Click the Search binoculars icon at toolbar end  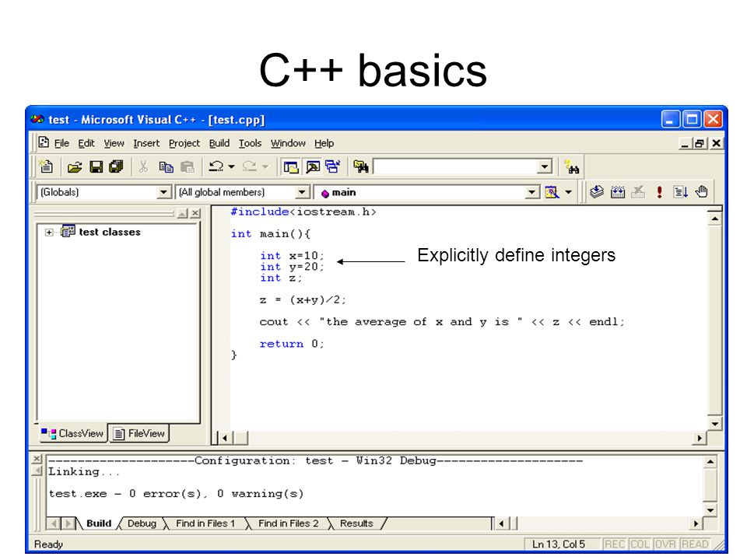click(571, 166)
